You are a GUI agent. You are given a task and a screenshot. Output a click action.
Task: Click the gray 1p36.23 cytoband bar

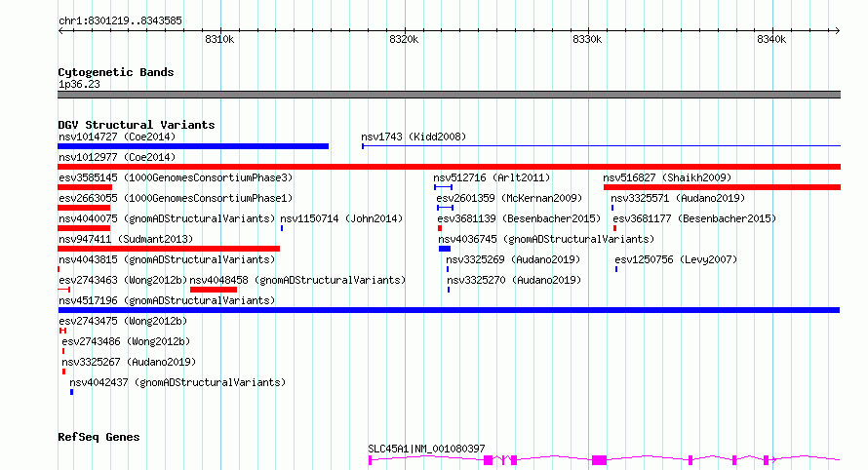point(449,95)
